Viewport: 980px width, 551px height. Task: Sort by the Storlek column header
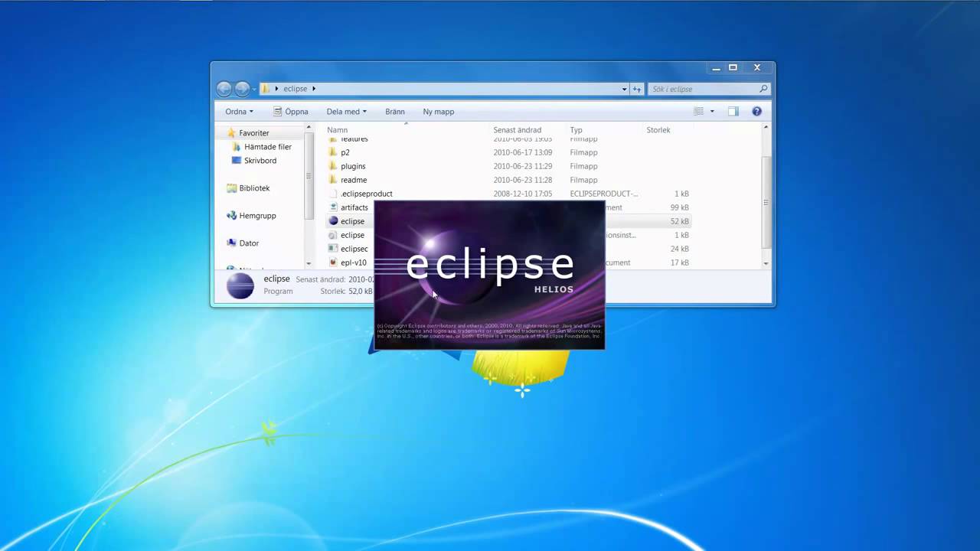point(658,130)
